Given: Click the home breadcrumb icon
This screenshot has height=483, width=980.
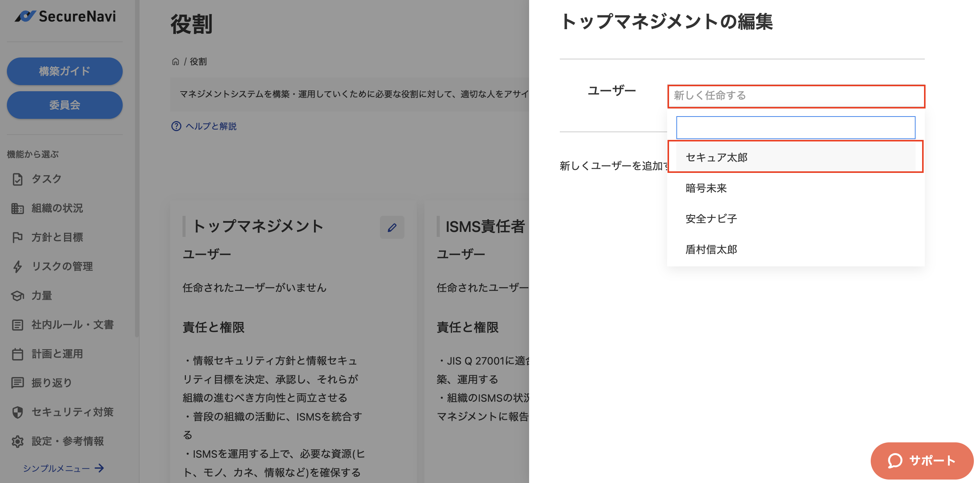Looking at the screenshot, I should (x=176, y=61).
